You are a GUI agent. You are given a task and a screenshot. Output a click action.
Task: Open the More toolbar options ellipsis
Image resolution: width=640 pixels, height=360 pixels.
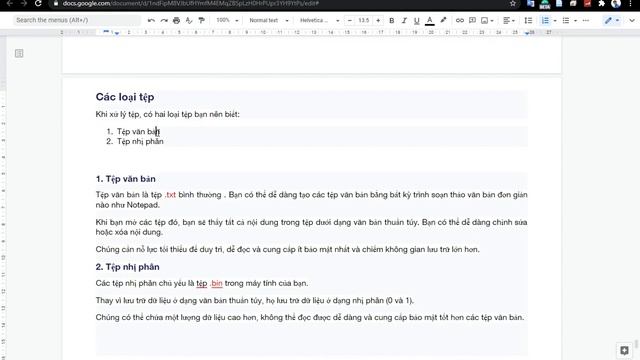[x=586, y=20]
